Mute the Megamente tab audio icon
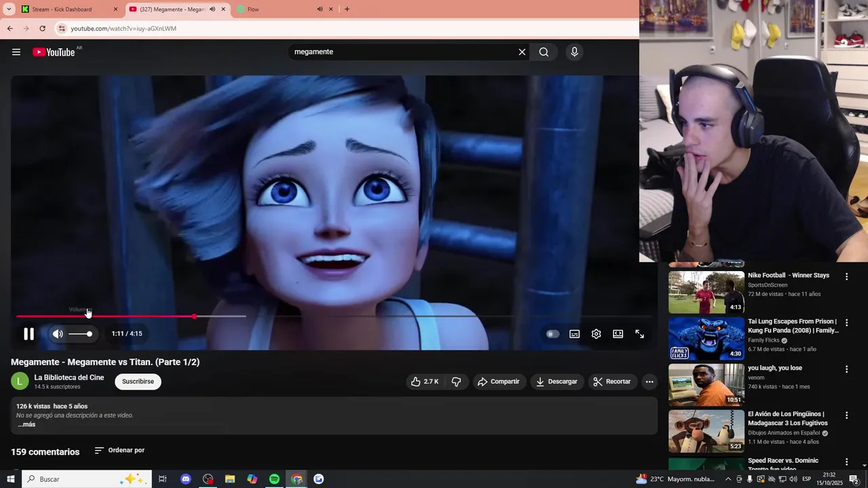 (212, 9)
